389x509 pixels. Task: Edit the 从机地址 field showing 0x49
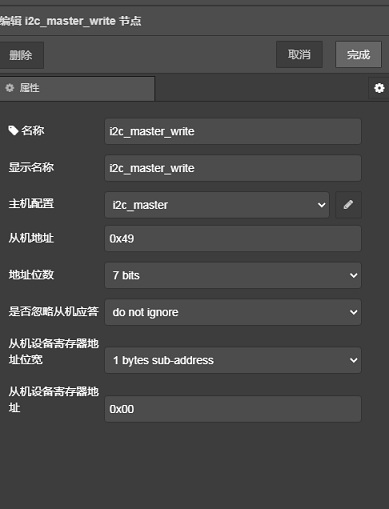coord(233,238)
